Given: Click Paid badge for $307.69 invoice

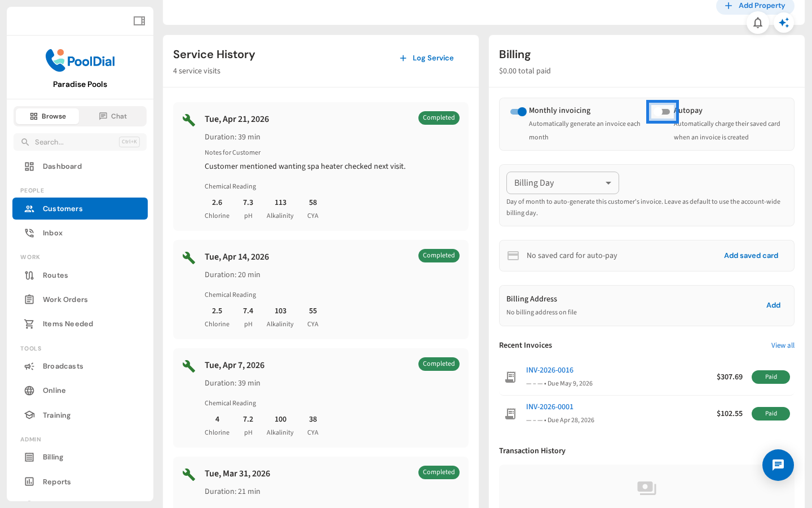Looking at the screenshot, I should 771,377.
